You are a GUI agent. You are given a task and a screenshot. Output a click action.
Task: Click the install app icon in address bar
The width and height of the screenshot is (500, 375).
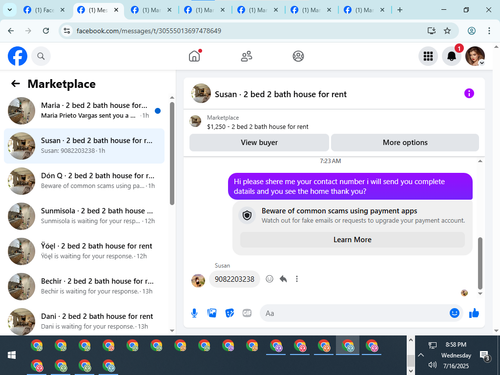tap(431, 31)
